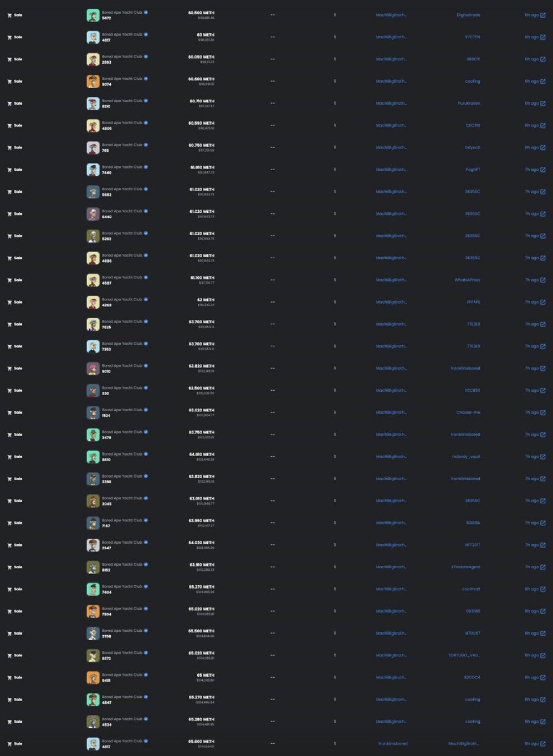Open buyer profile PogNFT
553x756 pixels.
click(x=473, y=170)
